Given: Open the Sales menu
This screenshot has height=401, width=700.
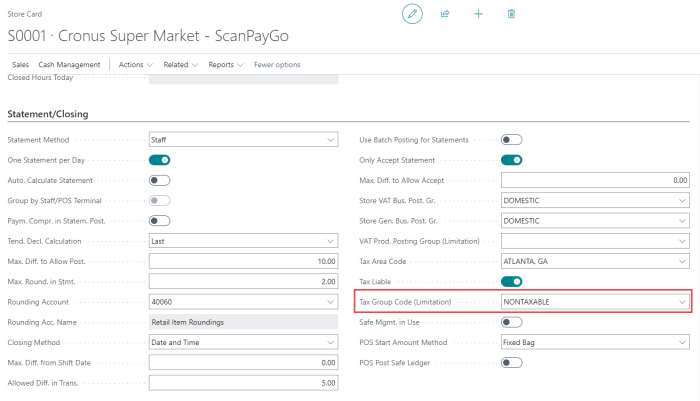Looking at the screenshot, I should pyautogui.click(x=21, y=65).
